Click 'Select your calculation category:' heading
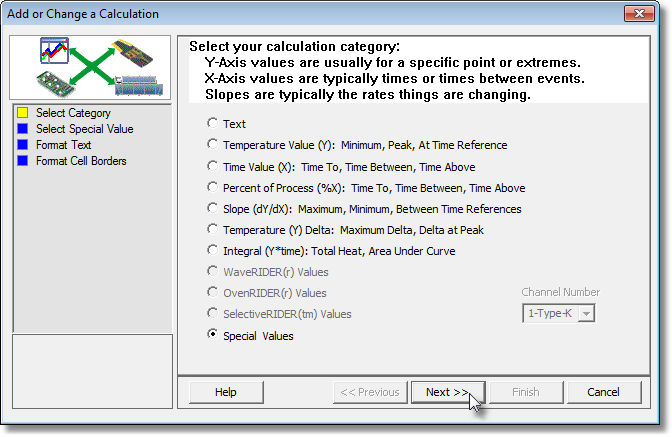The image size is (672, 437). pos(294,46)
